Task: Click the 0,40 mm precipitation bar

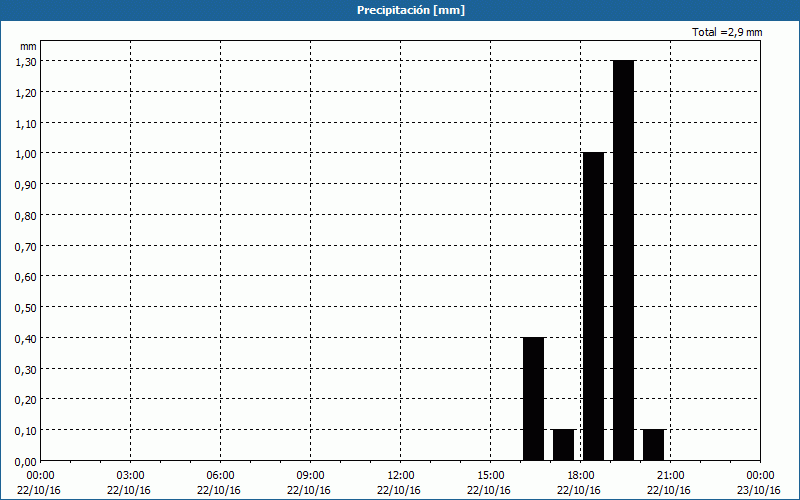Action: click(534, 399)
